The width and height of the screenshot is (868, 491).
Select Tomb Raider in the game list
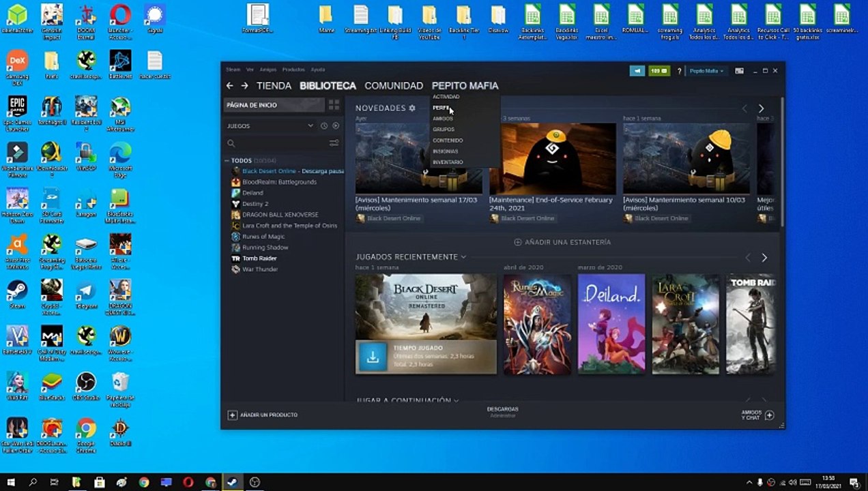(259, 258)
